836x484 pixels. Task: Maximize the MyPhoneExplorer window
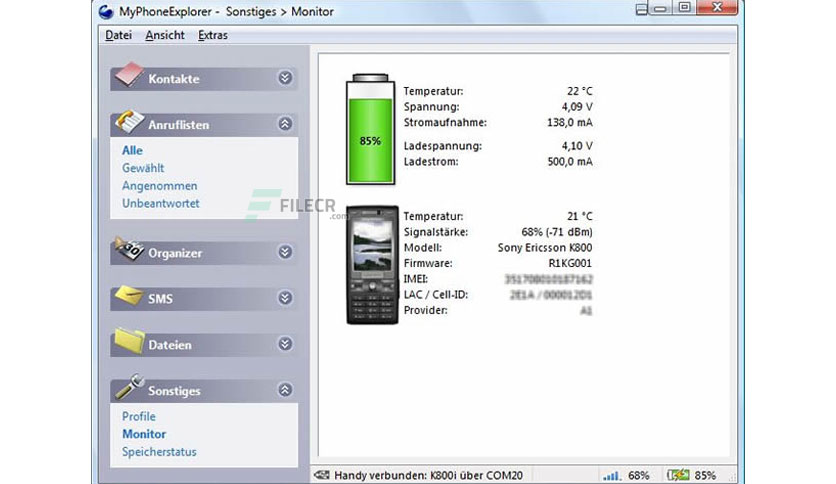[x=685, y=7]
